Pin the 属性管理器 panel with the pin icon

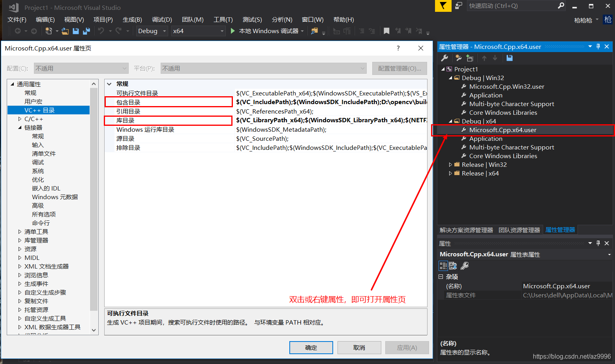[598, 47]
